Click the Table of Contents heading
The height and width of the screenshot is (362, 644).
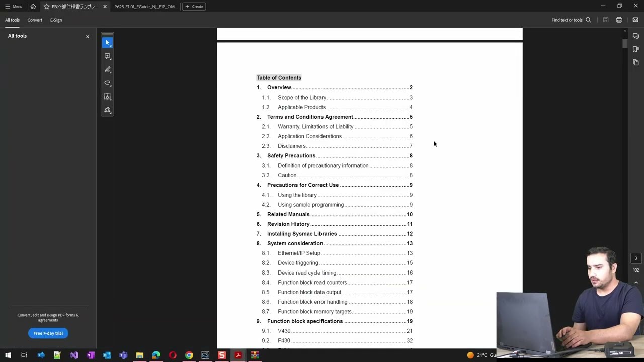click(x=279, y=78)
